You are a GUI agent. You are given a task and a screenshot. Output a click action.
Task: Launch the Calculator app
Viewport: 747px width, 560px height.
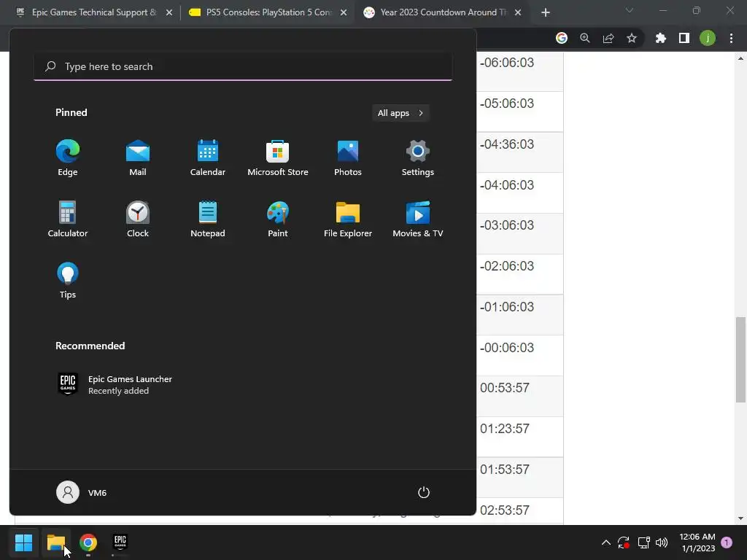[68, 219]
